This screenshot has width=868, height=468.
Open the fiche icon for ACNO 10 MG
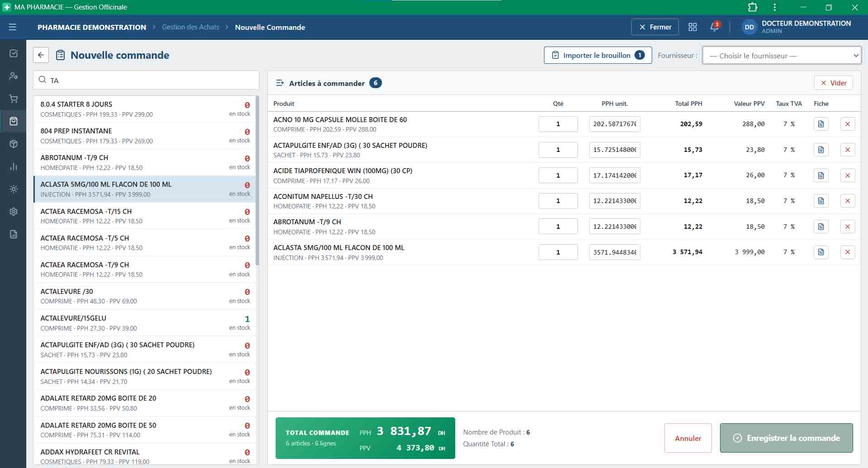click(821, 124)
